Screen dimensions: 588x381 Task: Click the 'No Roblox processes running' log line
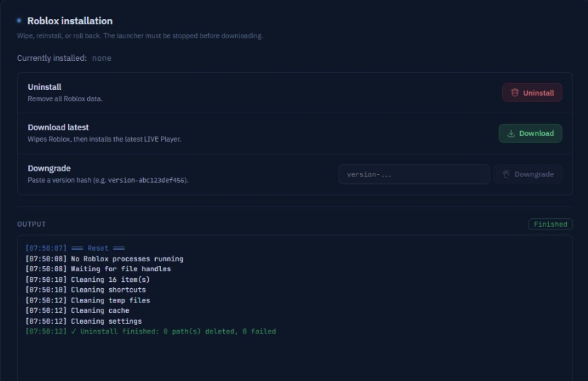coord(104,258)
